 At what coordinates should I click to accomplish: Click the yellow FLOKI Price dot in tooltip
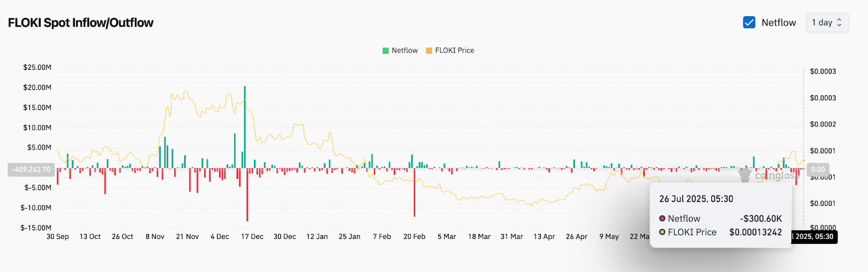(x=662, y=232)
